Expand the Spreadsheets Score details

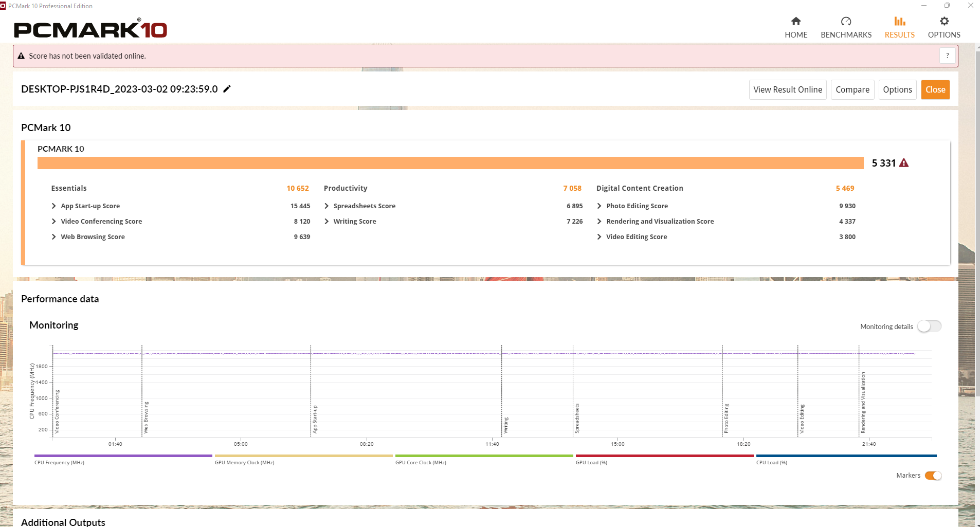coord(326,206)
